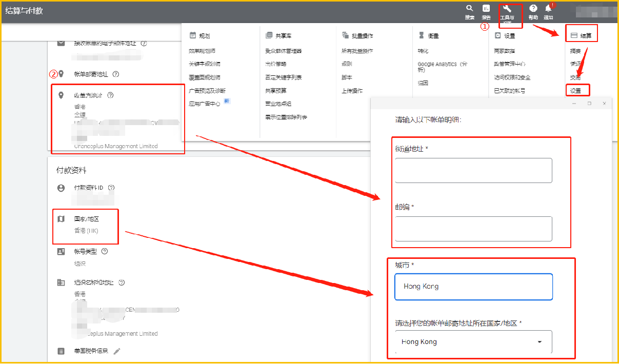Screen dimensions: 619x364
Task: Select 设置 under the 结算 menu column
Action: [x=575, y=91]
